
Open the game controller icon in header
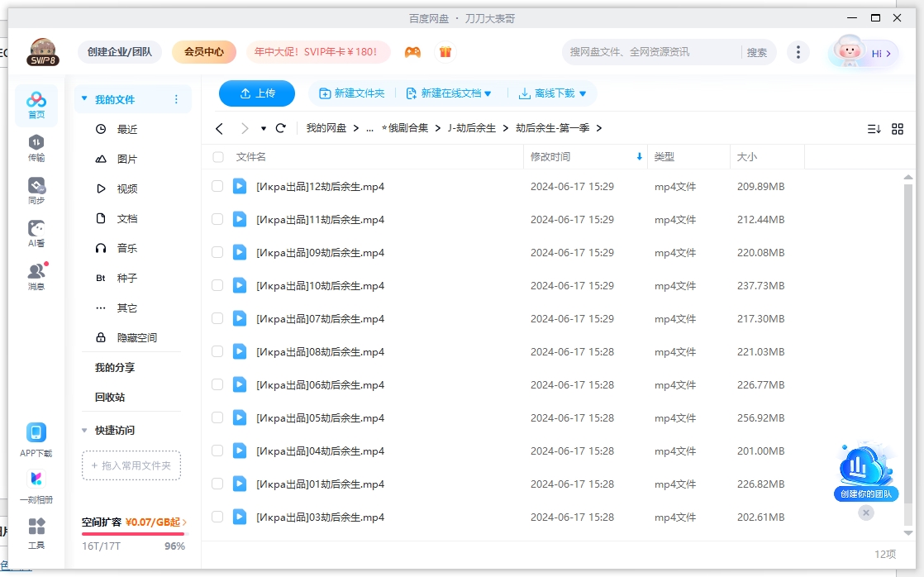click(x=412, y=52)
